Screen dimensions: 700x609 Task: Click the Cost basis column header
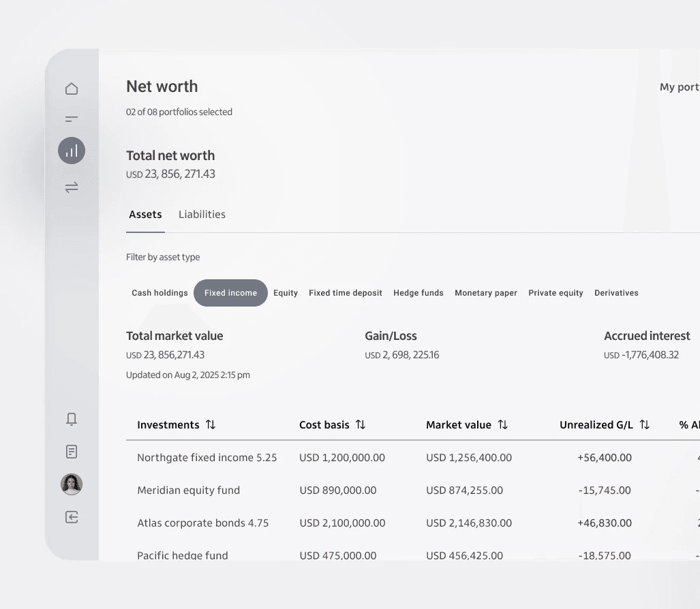tap(324, 425)
